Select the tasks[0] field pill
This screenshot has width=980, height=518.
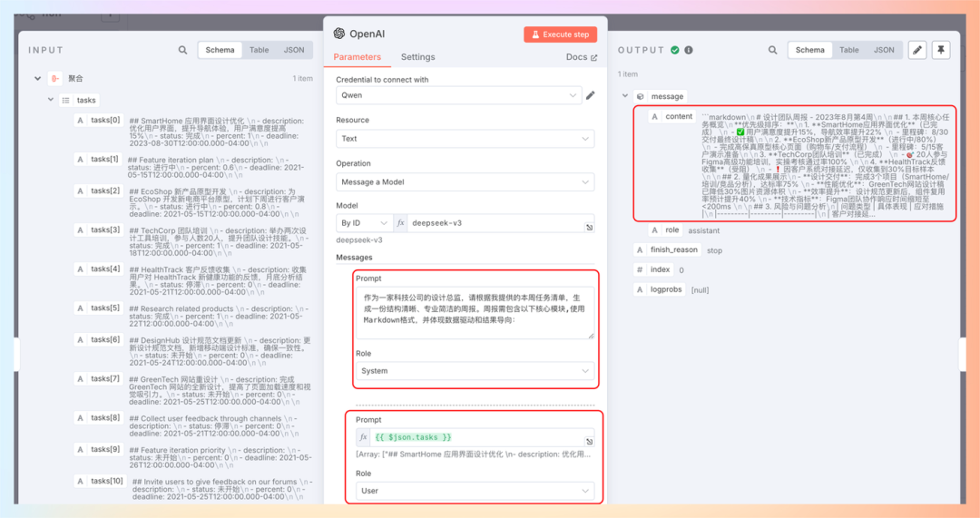click(x=98, y=120)
